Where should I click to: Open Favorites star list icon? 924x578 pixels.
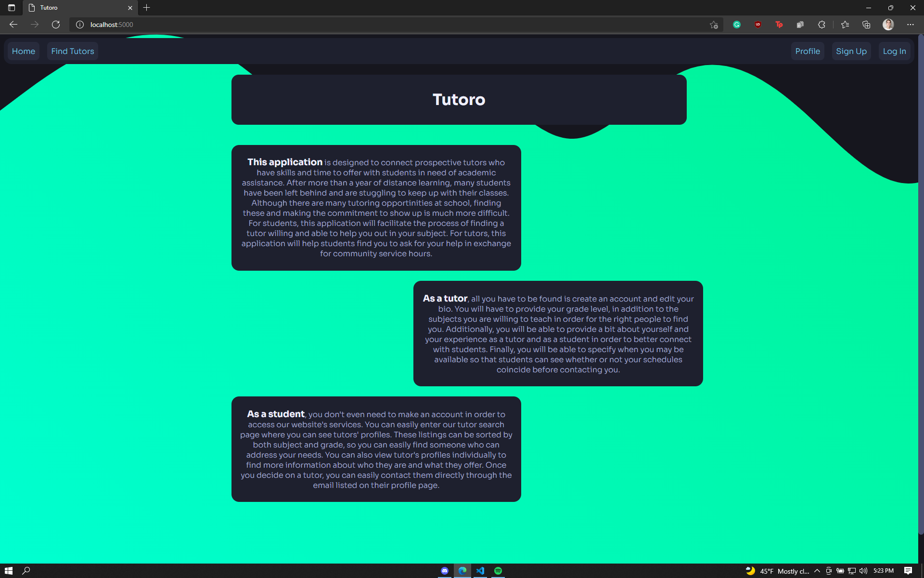tap(845, 25)
